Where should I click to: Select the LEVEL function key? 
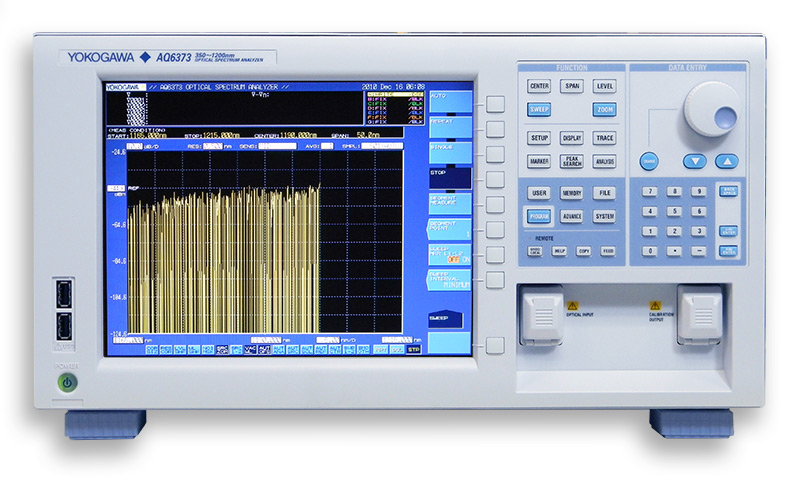pos(605,86)
